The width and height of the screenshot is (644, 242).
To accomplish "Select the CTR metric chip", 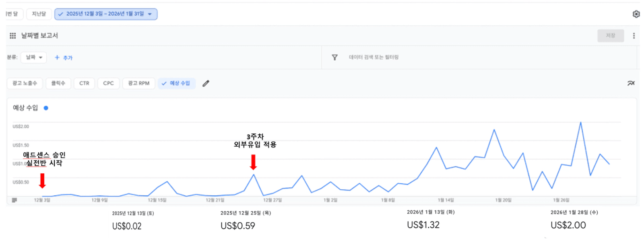I will (x=84, y=83).
